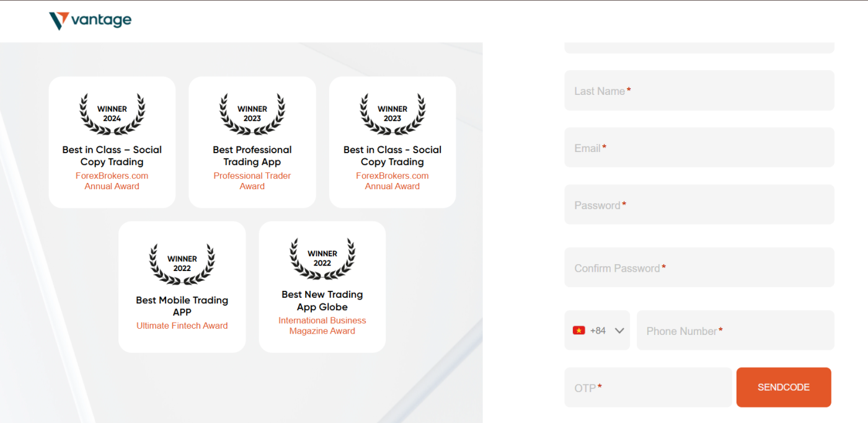Image resolution: width=868 pixels, height=423 pixels.
Task: Focus the Last Name input field
Action: pos(699,91)
